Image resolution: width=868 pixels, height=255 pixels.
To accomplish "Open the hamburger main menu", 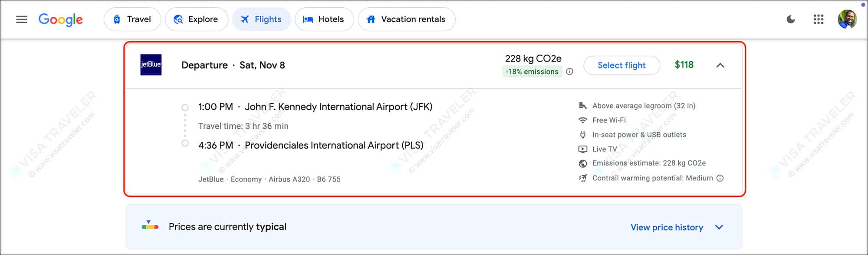I will [22, 20].
